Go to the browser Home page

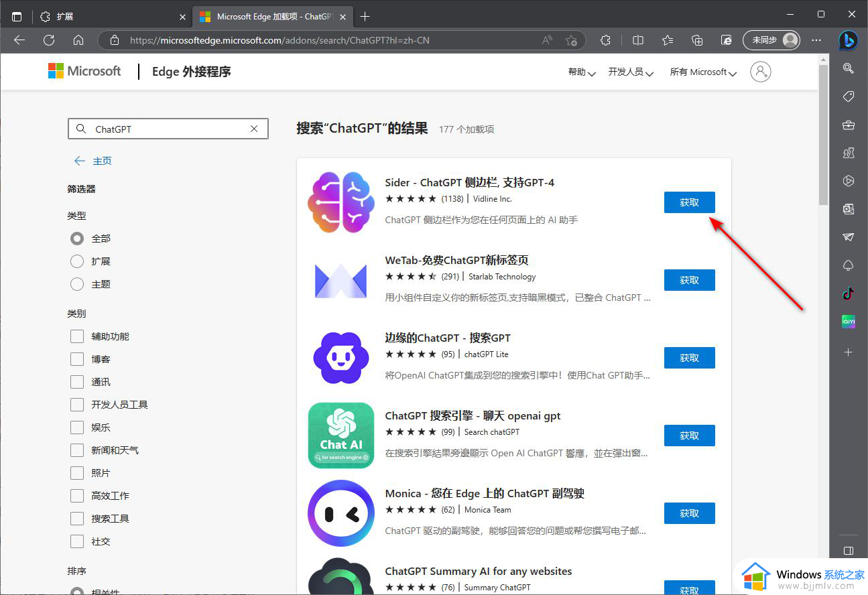coord(78,40)
